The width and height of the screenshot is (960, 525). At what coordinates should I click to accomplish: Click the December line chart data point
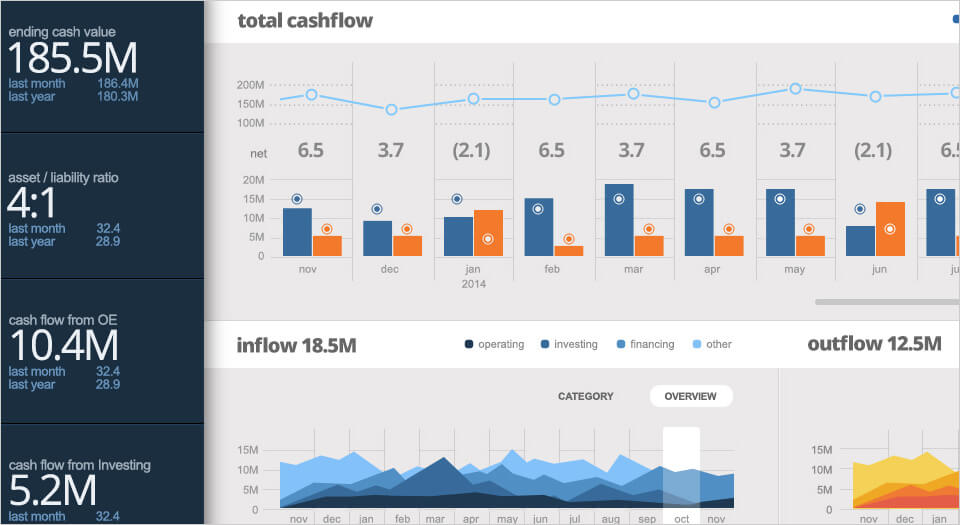392,109
